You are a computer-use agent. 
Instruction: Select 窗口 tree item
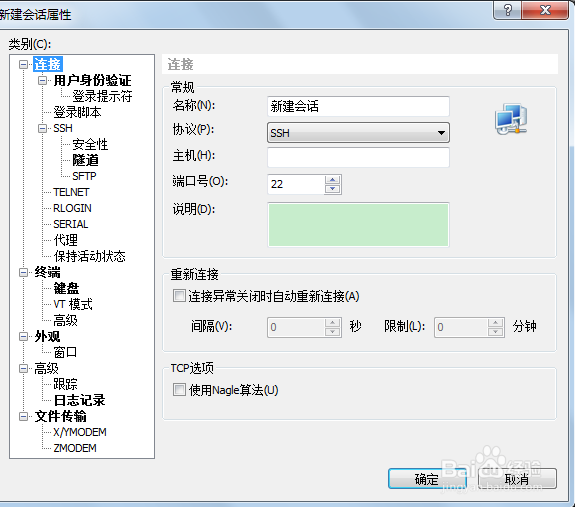coord(65,352)
